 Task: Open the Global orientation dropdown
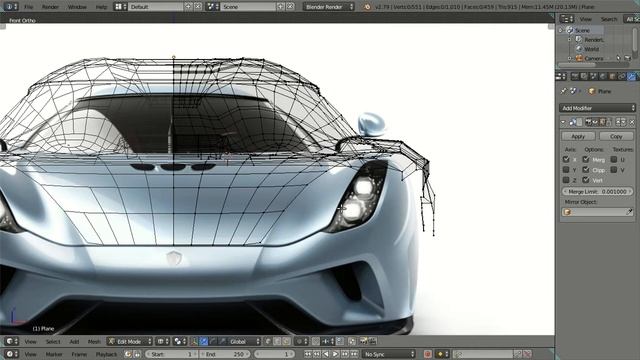click(244, 342)
